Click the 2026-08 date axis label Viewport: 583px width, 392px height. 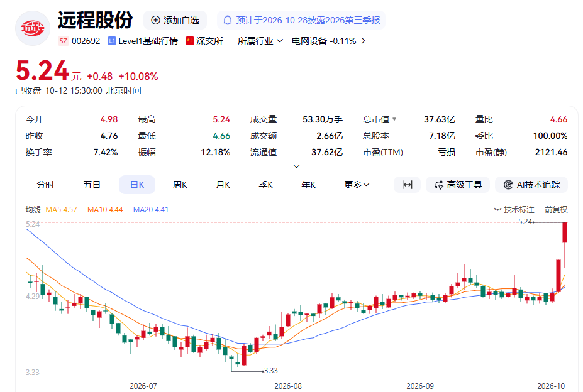click(288, 386)
